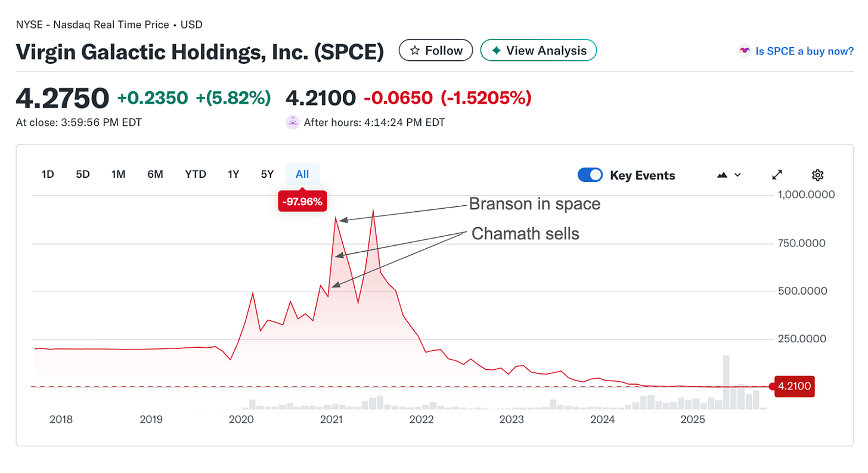Click the sparkle icon in View Analysis
The width and height of the screenshot is (868, 473).
tap(496, 51)
